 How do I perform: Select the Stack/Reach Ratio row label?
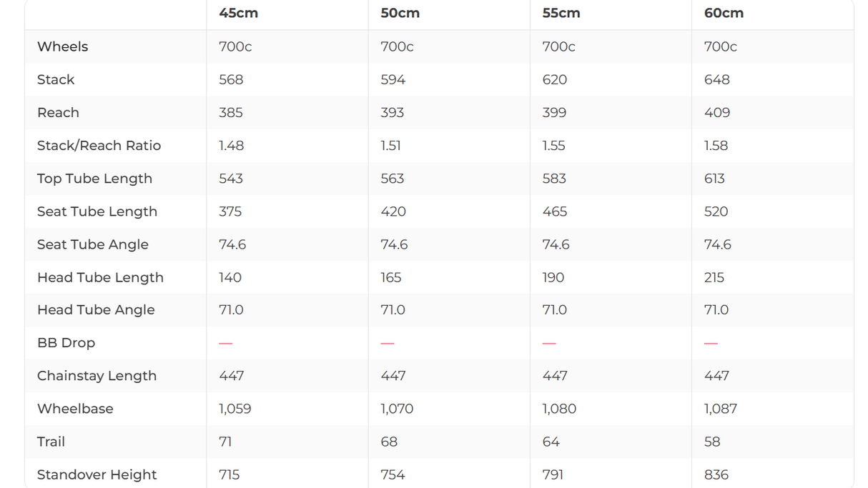tap(99, 146)
